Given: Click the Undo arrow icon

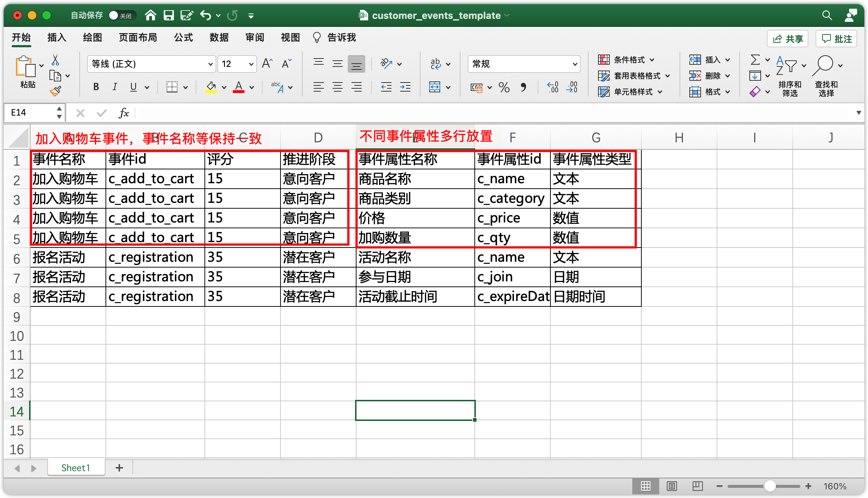Looking at the screenshot, I should pos(206,15).
